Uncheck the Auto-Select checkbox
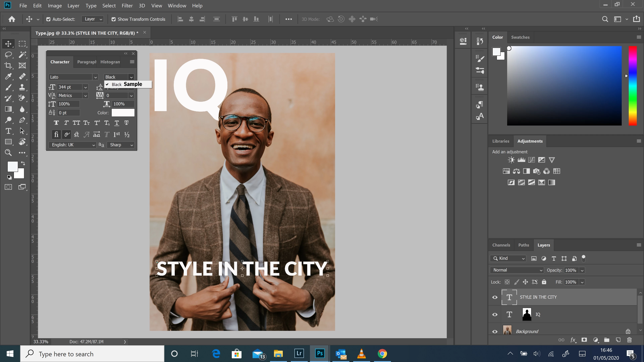 tap(48, 19)
